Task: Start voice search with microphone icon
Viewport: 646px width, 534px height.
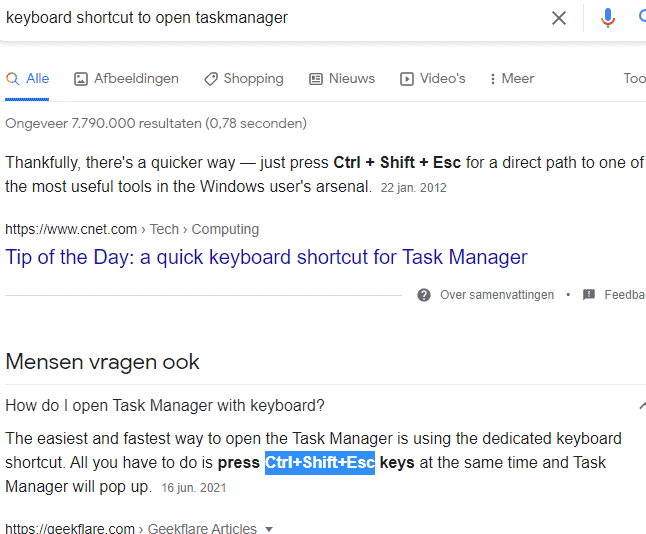Action: click(x=608, y=18)
